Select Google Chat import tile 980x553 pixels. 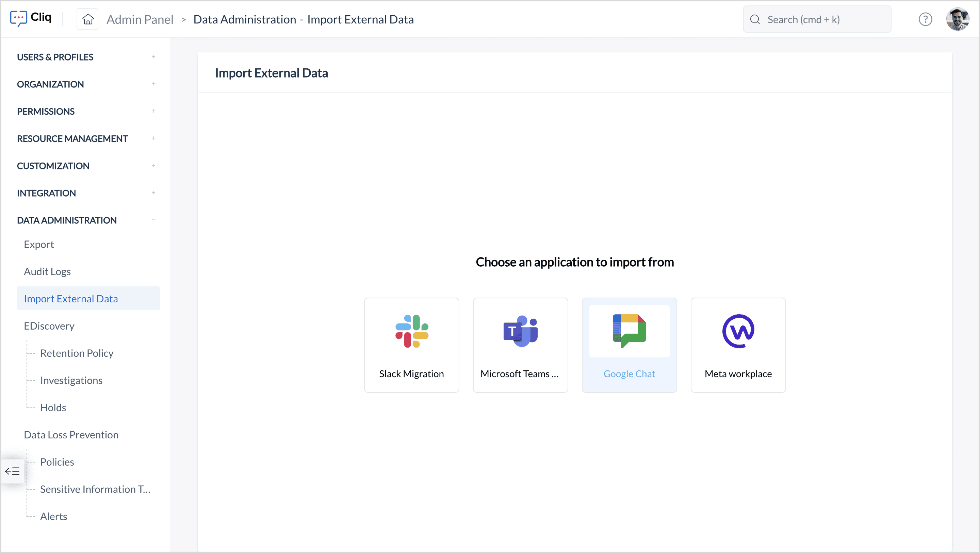(629, 345)
